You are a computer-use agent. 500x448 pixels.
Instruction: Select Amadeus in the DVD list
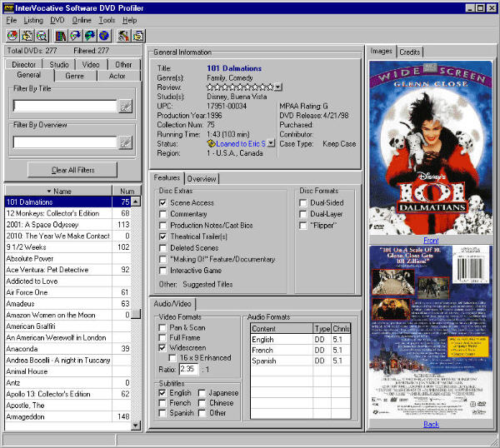tap(68, 304)
